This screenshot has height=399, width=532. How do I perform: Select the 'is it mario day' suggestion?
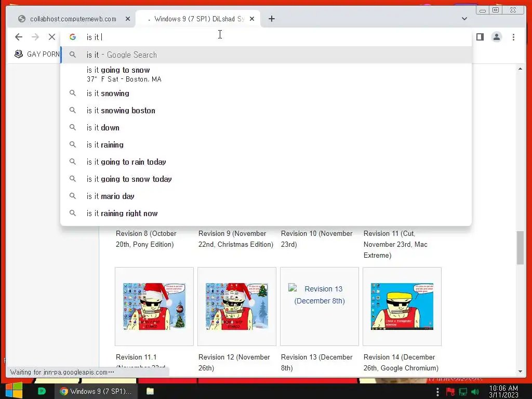click(266, 196)
